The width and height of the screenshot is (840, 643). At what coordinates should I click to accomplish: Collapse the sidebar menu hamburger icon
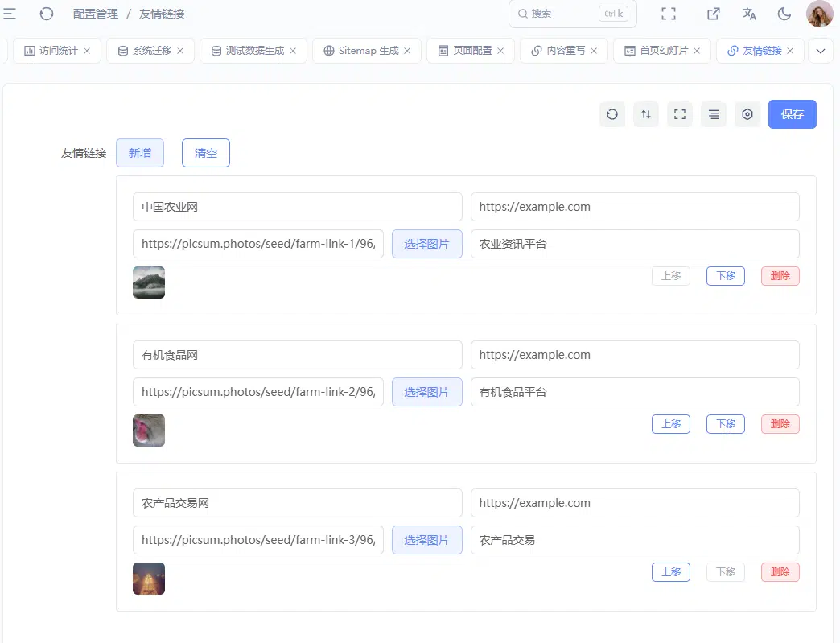click(9, 14)
